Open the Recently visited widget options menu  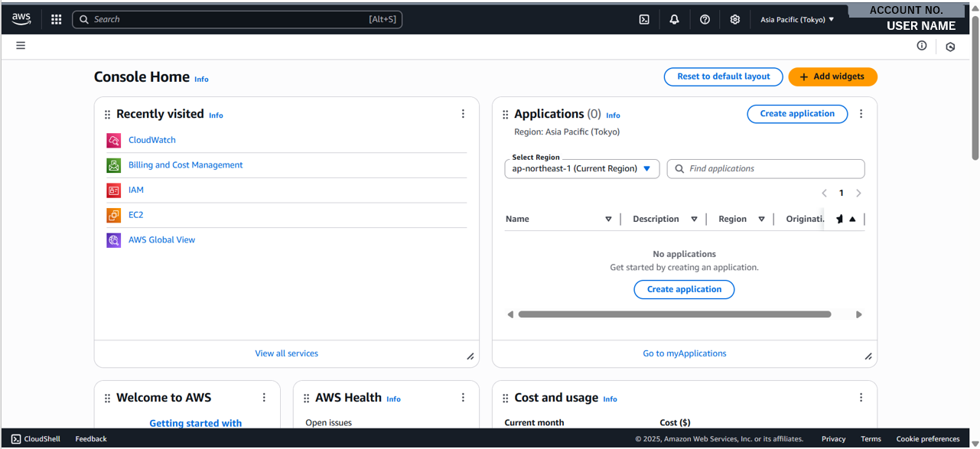pyautogui.click(x=463, y=114)
